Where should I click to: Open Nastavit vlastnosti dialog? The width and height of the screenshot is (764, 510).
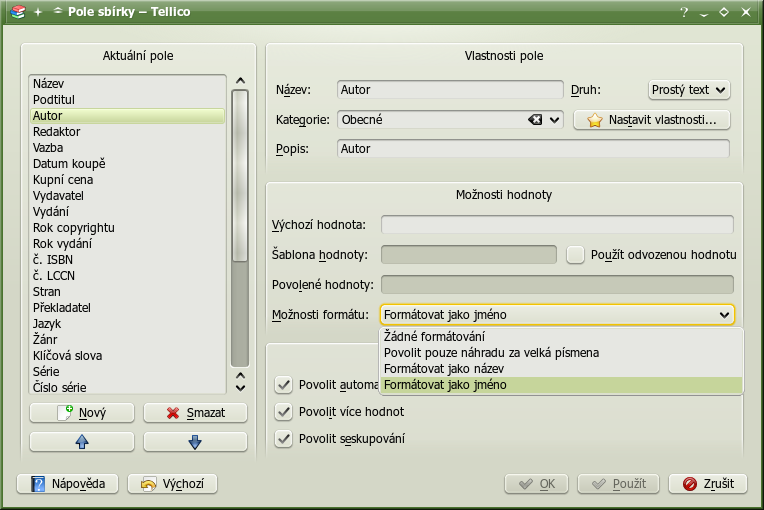(x=652, y=120)
